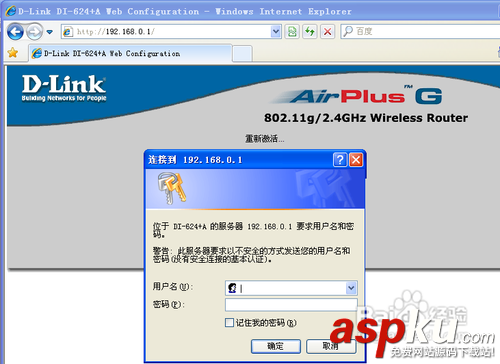Expand the username dropdown list
The image size is (500, 364).
(351, 288)
